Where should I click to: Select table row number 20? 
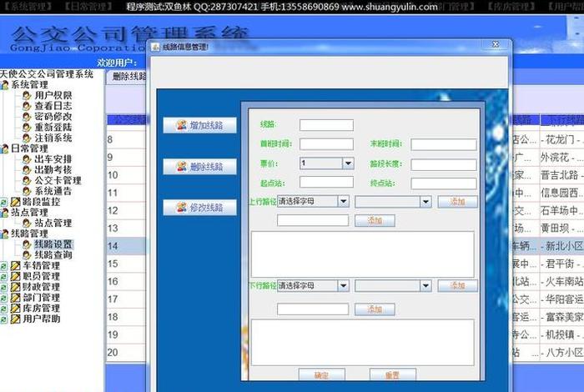(x=126, y=353)
